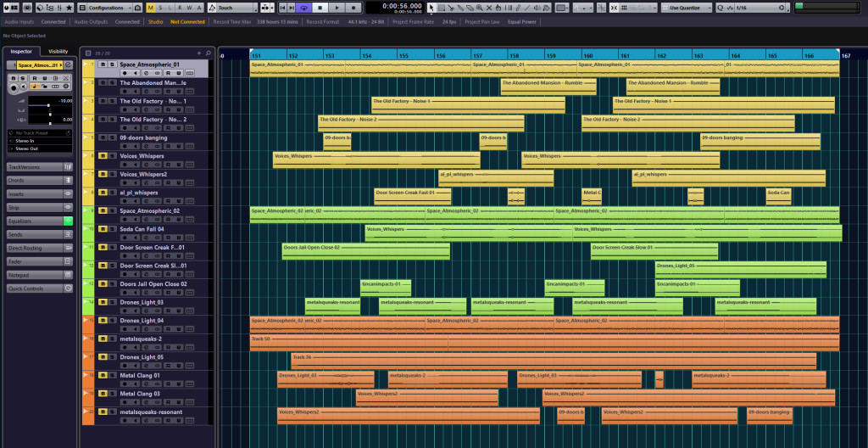The height and width of the screenshot is (448, 868).
Task: Select the Color paint bucket tool
Action: click(x=547, y=8)
